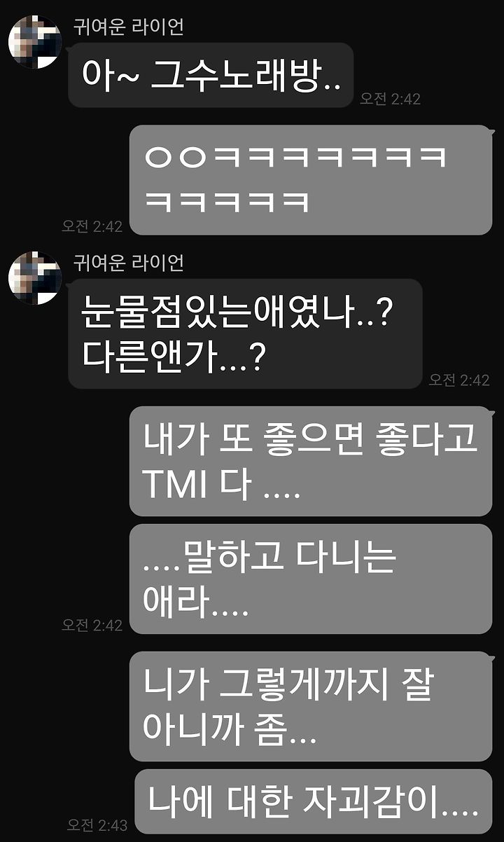504x842 pixels.
Task: Tap sender name 귀여운 라이언 above 그수노래방 message
Action: [129, 27]
